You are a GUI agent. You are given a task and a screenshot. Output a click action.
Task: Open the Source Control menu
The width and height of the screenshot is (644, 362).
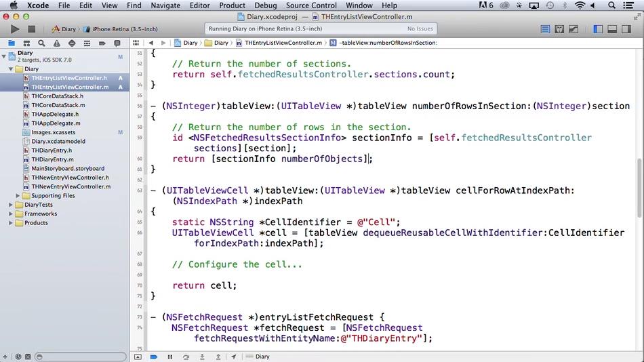pos(311,5)
